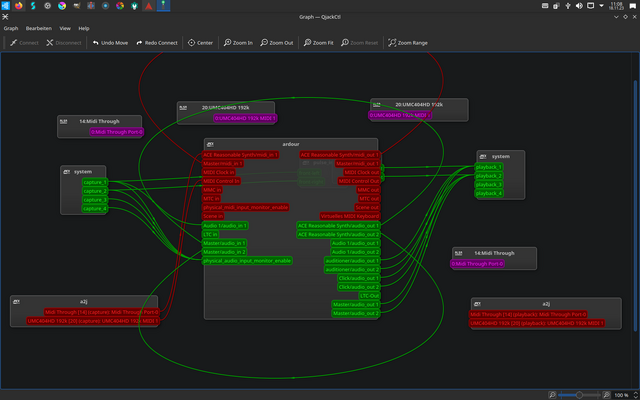This screenshot has width=640, height=400.
Task: Select the playback_3 port
Action: click(x=489, y=184)
